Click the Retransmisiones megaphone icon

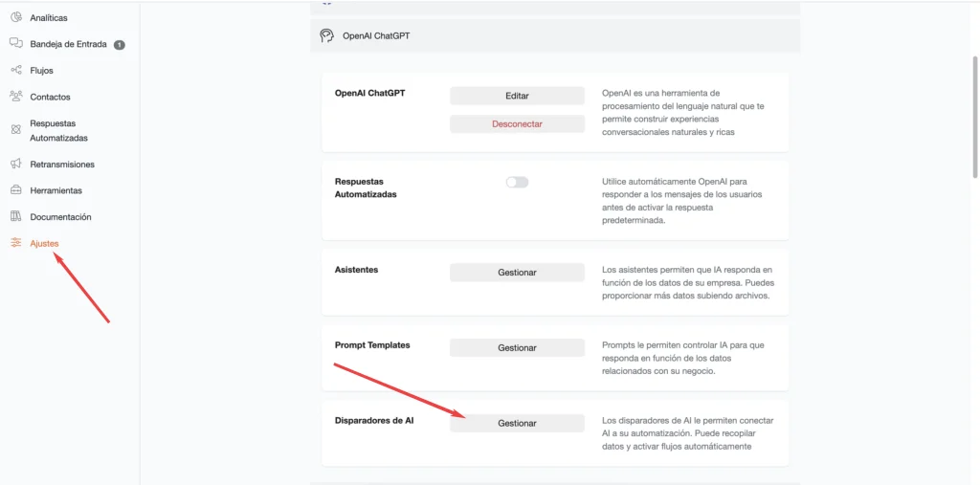coord(16,164)
